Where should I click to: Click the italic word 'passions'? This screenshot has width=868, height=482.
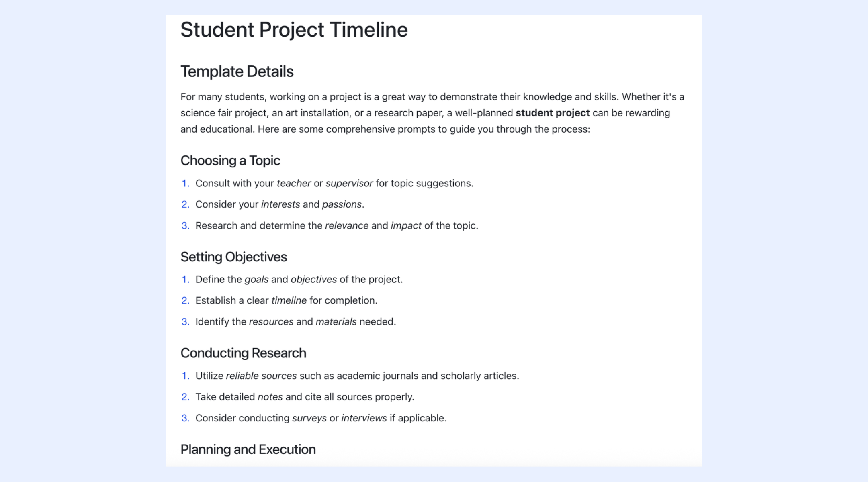coord(342,204)
